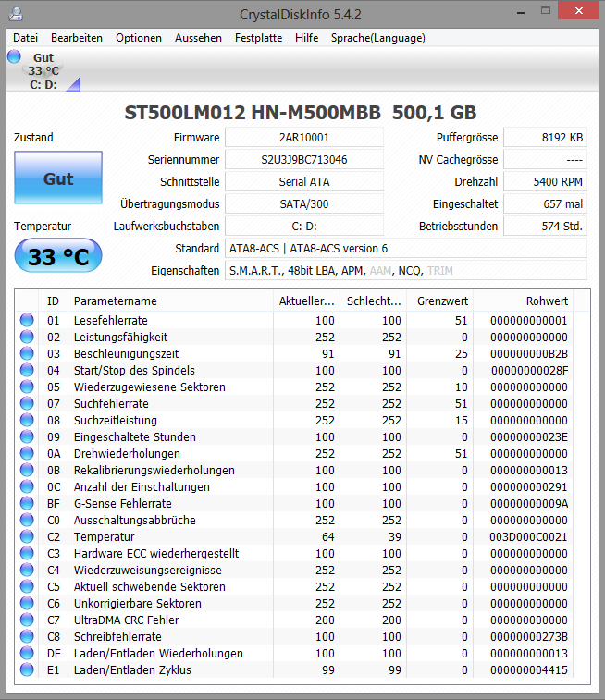The image size is (605, 700).
Task: Click the raw value 0000000028F
Action: pyautogui.click(x=529, y=370)
